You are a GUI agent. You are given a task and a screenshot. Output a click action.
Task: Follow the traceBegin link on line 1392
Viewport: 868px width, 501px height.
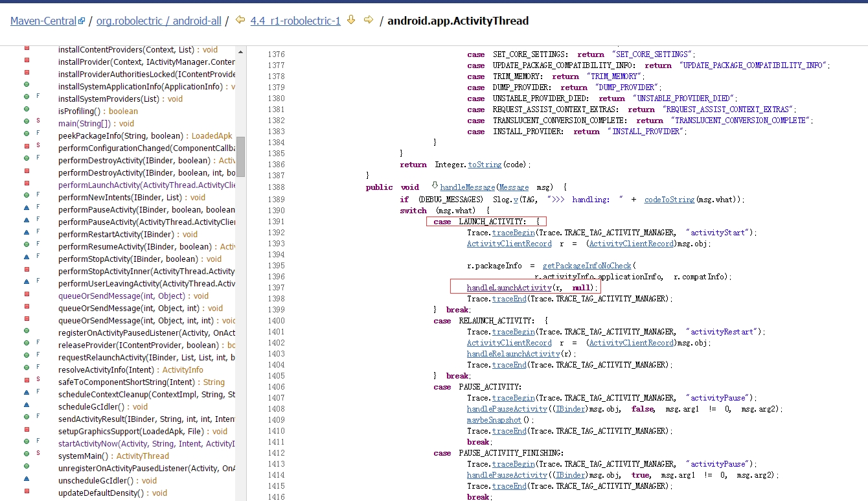514,232
